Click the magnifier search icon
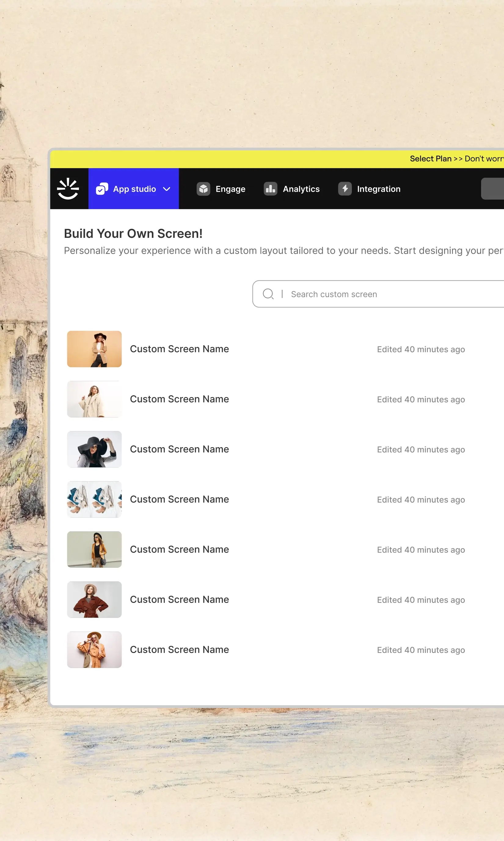 point(268,294)
